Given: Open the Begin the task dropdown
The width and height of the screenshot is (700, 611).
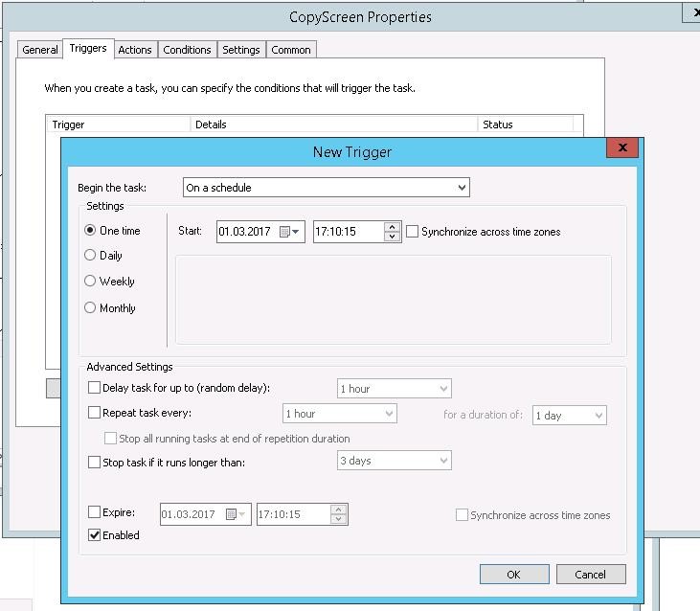Looking at the screenshot, I should pyautogui.click(x=326, y=188).
